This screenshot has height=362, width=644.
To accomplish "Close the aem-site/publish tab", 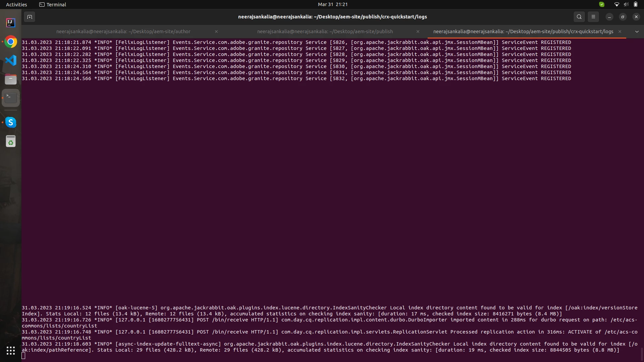I will [418, 32].
